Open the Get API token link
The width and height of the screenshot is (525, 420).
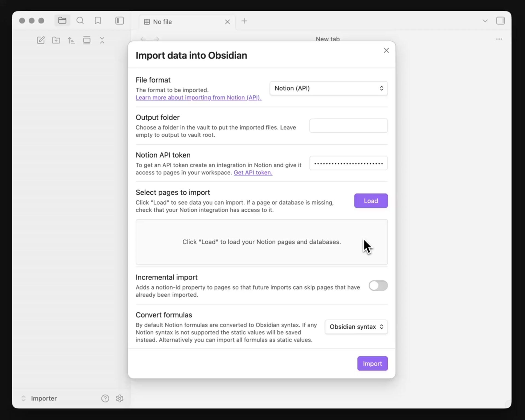(253, 173)
